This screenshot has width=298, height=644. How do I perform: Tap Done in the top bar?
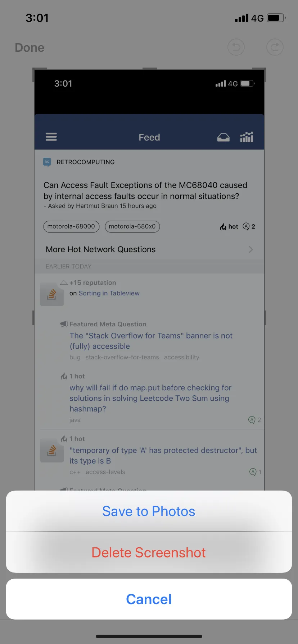(30, 47)
